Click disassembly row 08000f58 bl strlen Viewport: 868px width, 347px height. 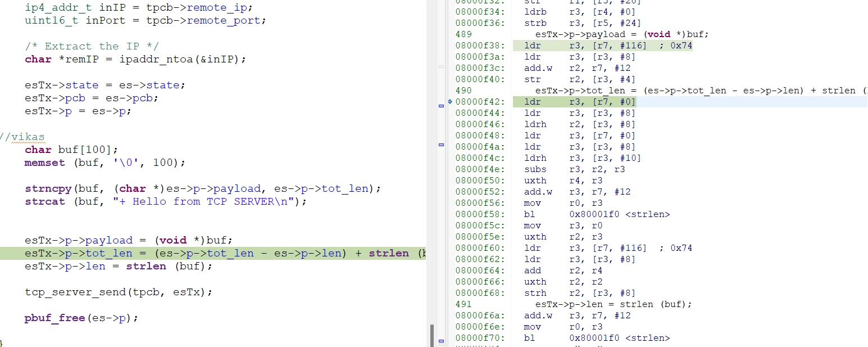[562, 214]
